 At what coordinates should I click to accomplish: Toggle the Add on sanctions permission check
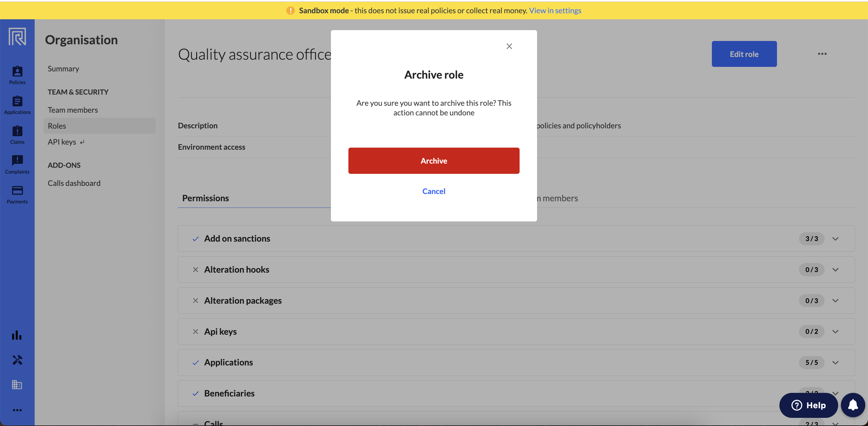[x=195, y=239]
